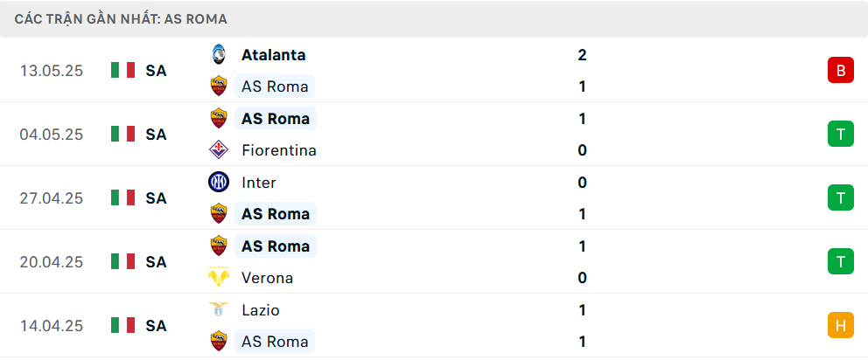Click Italy flag on the 13.05.25 row

[x=122, y=71]
